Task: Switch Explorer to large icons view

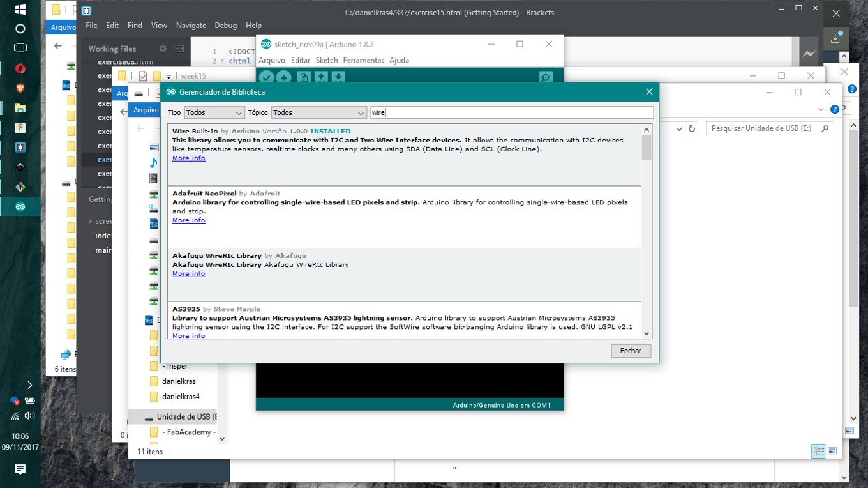Action: tap(832, 452)
